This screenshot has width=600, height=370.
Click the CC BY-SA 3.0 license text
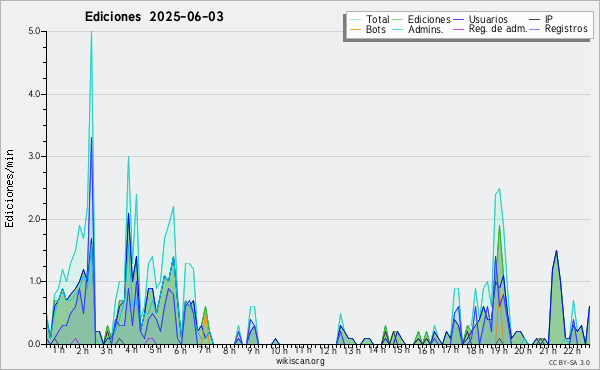click(x=569, y=362)
